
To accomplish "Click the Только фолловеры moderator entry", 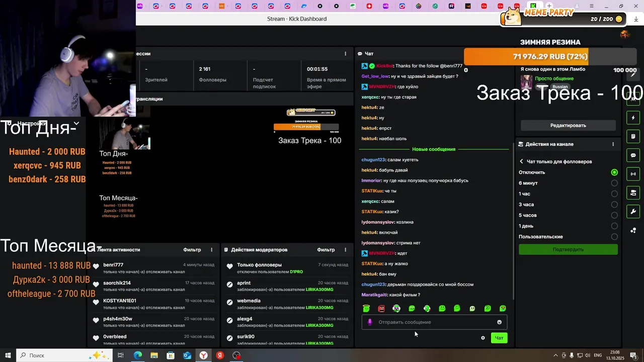I will [259, 265].
